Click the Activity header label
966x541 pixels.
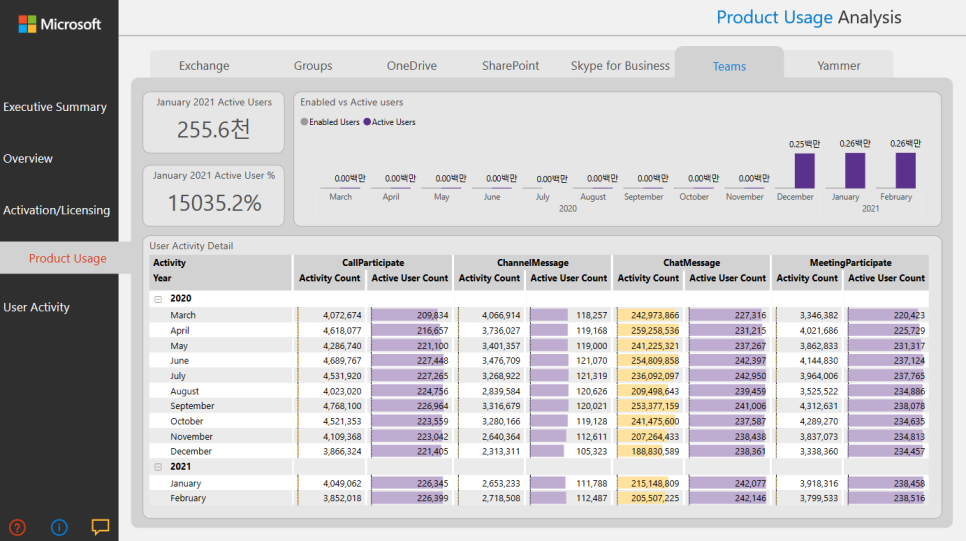[169, 262]
